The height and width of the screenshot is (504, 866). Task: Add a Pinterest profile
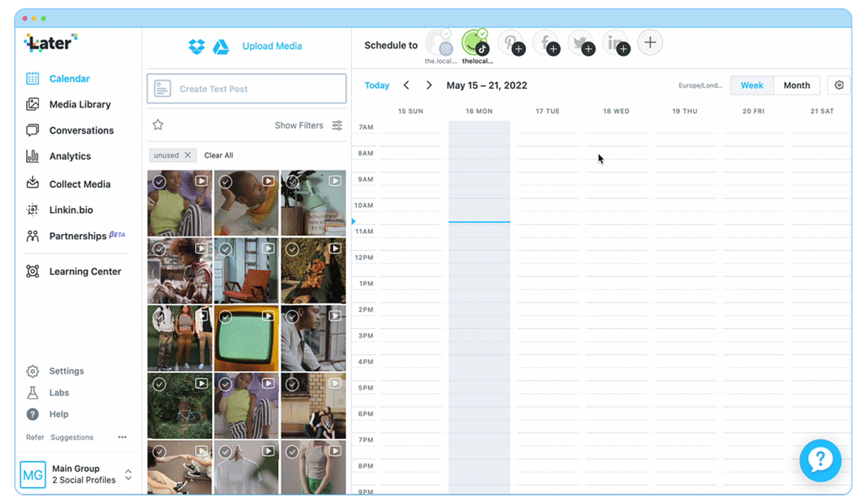tap(511, 43)
